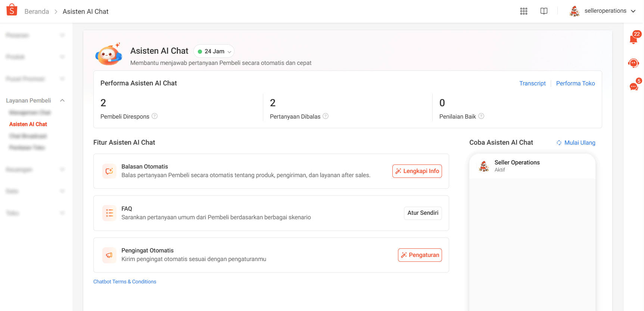Select Asisten AI Chat in sidebar
The height and width of the screenshot is (311, 644).
(x=28, y=124)
